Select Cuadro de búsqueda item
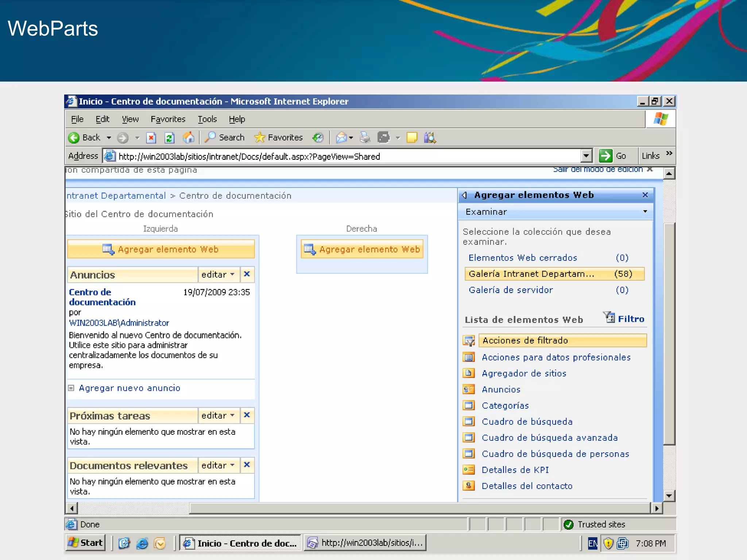This screenshot has width=747, height=560. click(527, 422)
